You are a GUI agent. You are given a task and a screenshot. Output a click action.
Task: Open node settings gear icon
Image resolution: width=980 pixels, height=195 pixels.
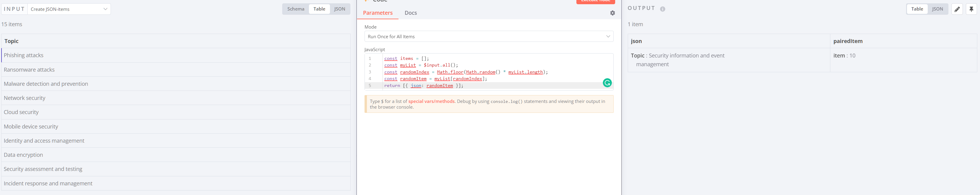pos(612,13)
